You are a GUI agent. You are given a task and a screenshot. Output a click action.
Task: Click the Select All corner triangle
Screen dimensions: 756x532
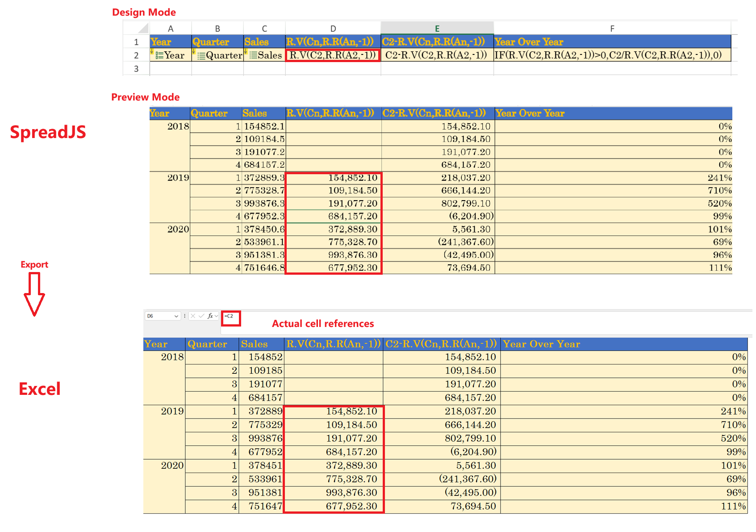tap(143, 29)
